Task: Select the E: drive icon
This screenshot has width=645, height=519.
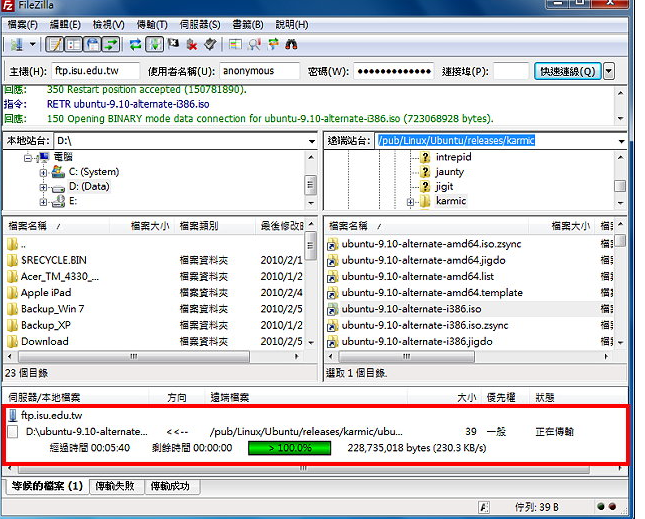Action: (x=58, y=202)
